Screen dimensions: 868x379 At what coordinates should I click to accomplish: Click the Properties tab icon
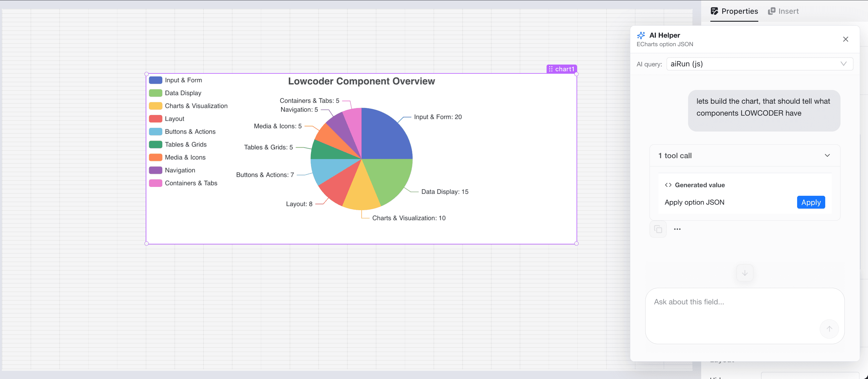tap(714, 11)
